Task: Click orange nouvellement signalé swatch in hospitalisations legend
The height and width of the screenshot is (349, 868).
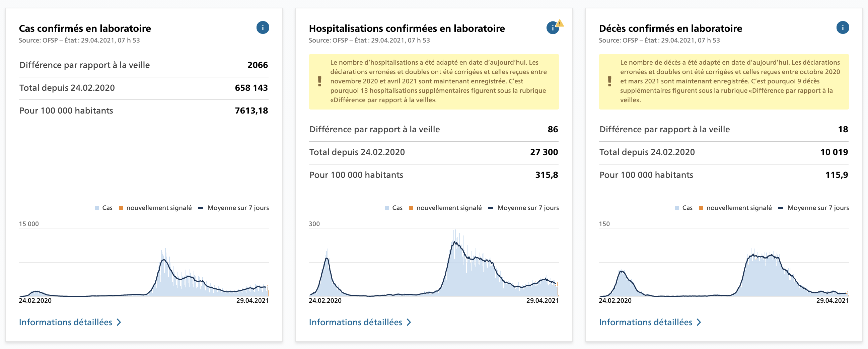Action: coord(411,208)
